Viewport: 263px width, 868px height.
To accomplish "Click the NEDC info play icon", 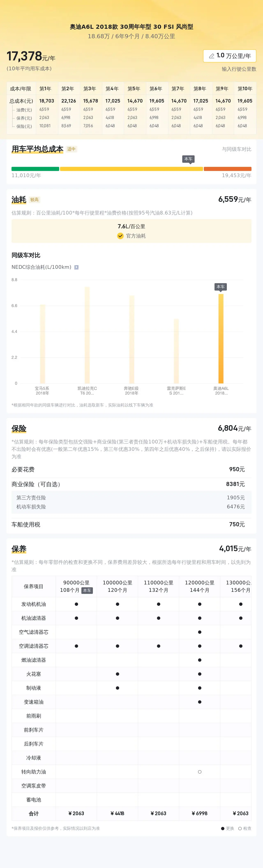I will coord(76,267).
